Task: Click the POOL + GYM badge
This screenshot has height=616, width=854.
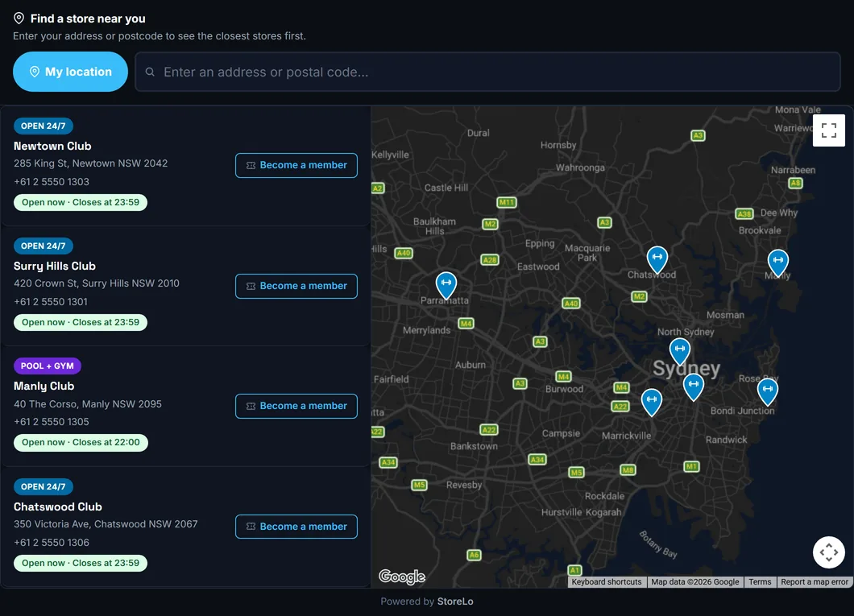Action: pos(48,366)
